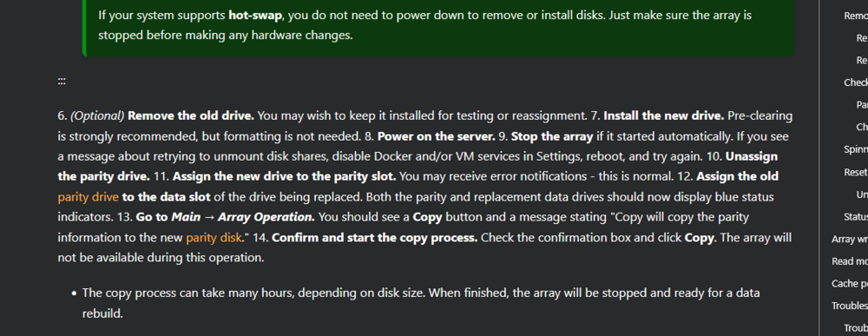Open the "Un…" sub-entry under Reset
The height and width of the screenshot is (336, 868).
point(862,194)
